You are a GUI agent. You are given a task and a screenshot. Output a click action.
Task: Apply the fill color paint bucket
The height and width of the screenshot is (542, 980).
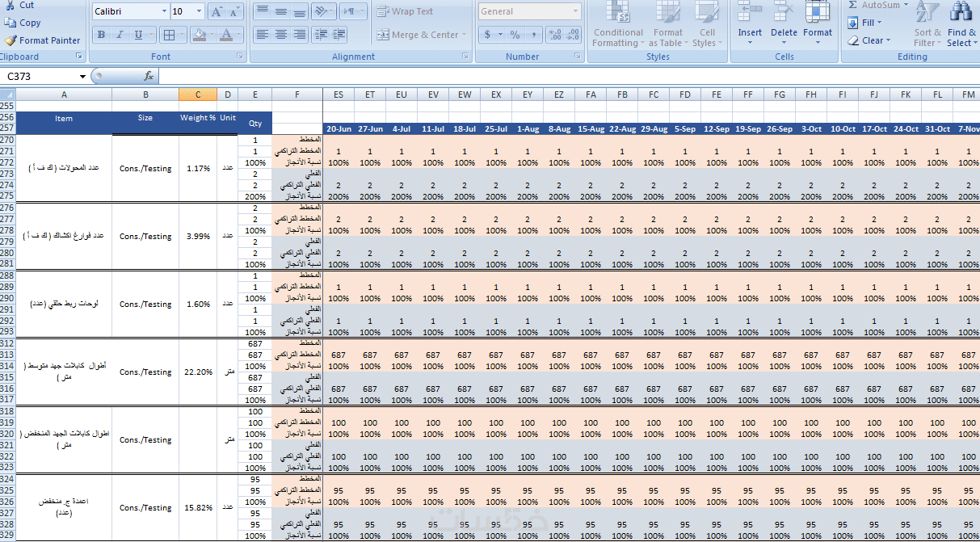[x=199, y=35]
